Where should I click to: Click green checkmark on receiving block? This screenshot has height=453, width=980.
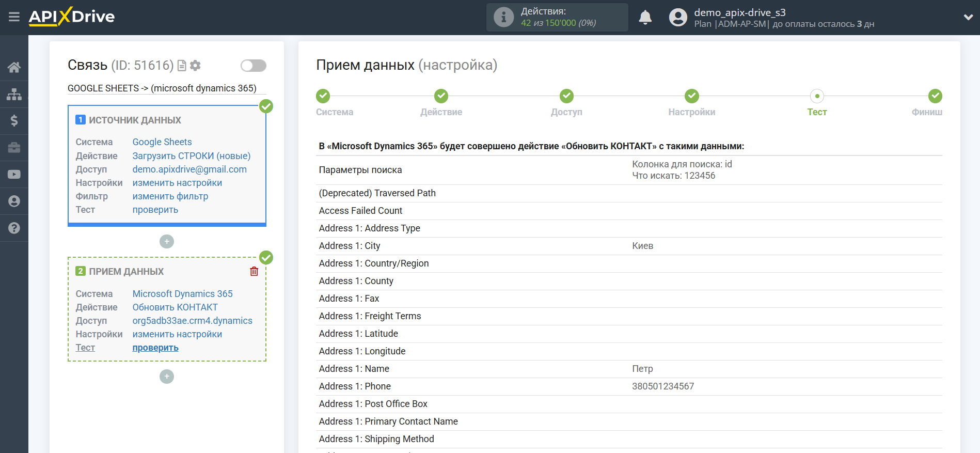(266, 258)
